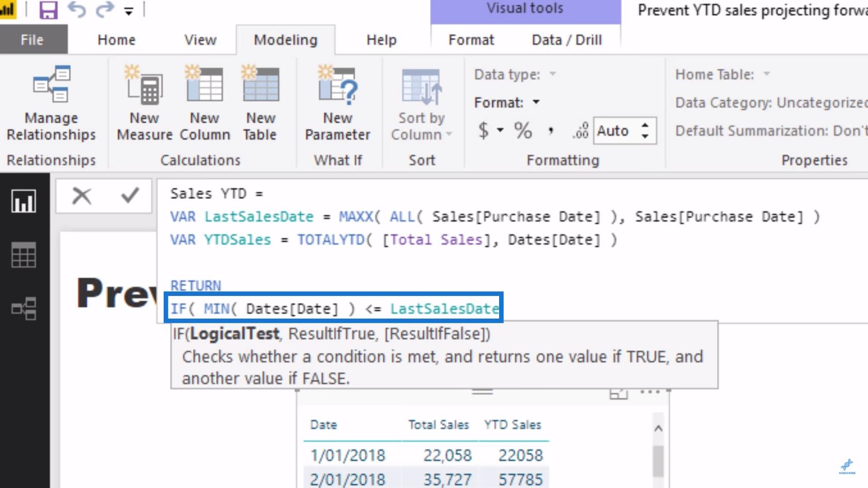This screenshot has height=488, width=868.
Task: Open the visual More options ellipsis
Action: [x=649, y=392]
